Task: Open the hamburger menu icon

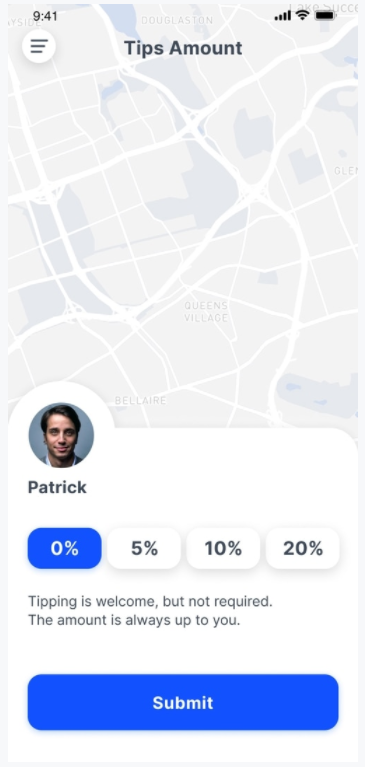Action: [x=39, y=46]
